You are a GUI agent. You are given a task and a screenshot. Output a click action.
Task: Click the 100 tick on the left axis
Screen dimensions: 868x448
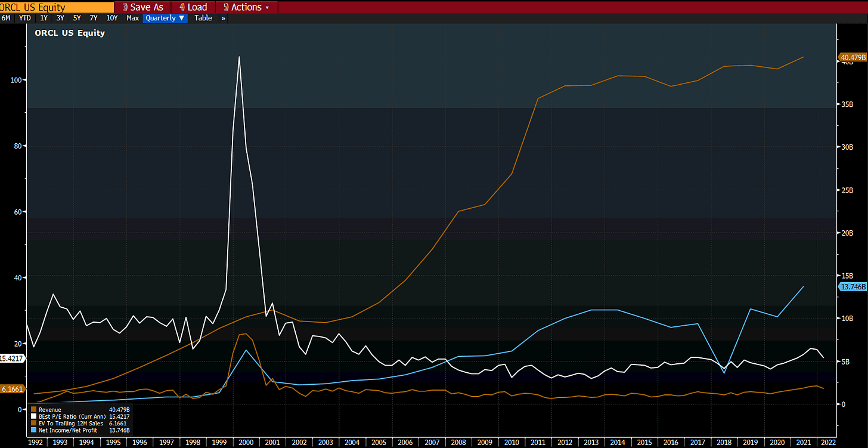[17, 80]
